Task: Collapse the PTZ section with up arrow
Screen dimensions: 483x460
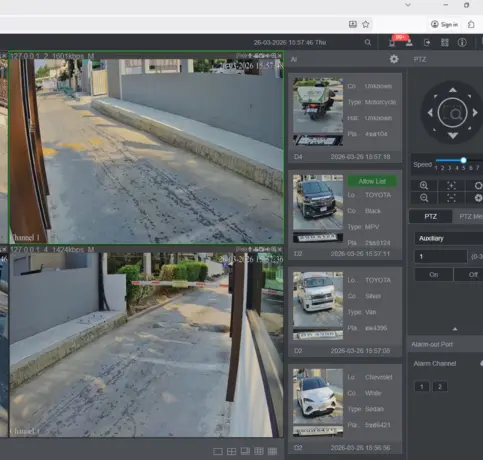Action: coord(455,329)
